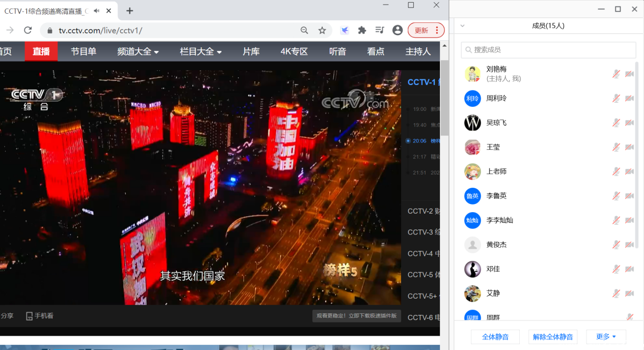Open the 更多 dropdown in members panel
Screen dimensions: 644x350
pyautogui.click(x=606, y=337)
